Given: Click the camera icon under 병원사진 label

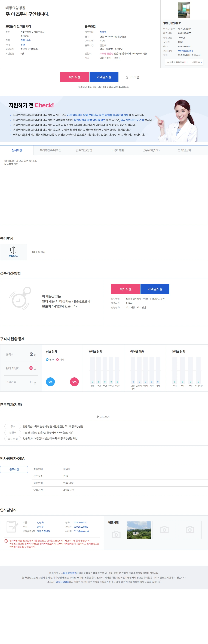Looking at the screenshot, I should tap(116, 534).
